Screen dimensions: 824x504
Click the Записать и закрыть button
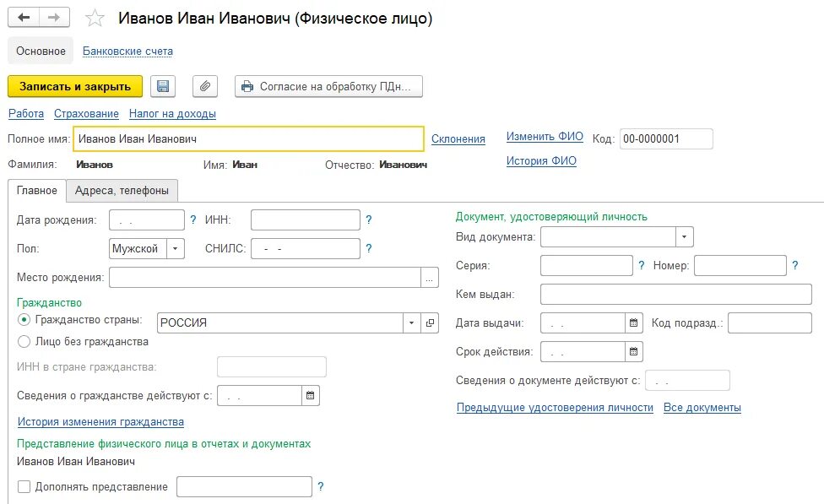click(75, 86)
